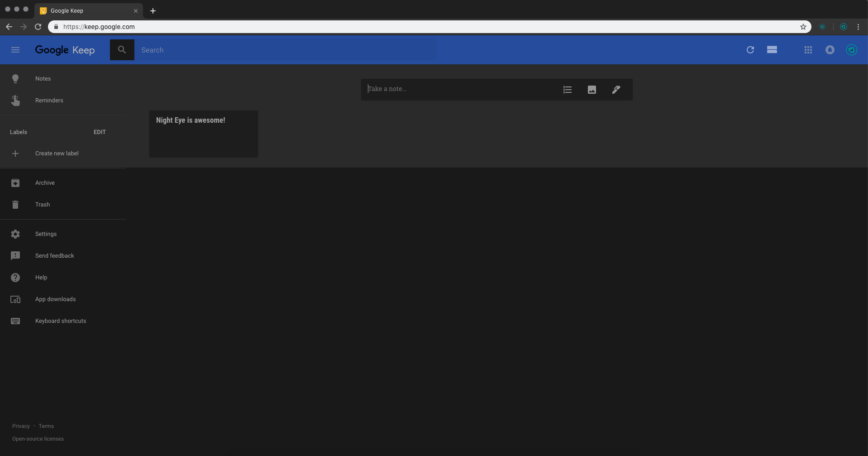Open Archive in the sidebar
868x456 pixels.
point(63,183)
